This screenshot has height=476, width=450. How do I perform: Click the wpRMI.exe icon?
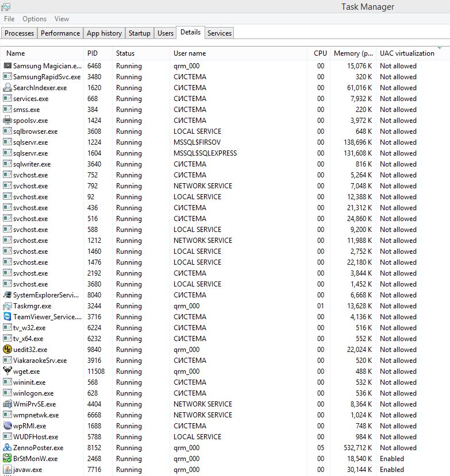tap(7, 425)
